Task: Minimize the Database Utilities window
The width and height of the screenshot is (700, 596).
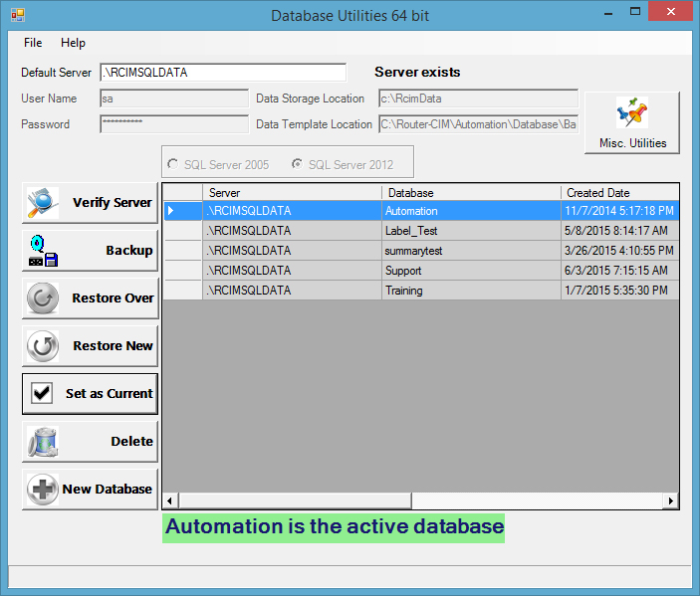Action: click(x=608, y=12)
